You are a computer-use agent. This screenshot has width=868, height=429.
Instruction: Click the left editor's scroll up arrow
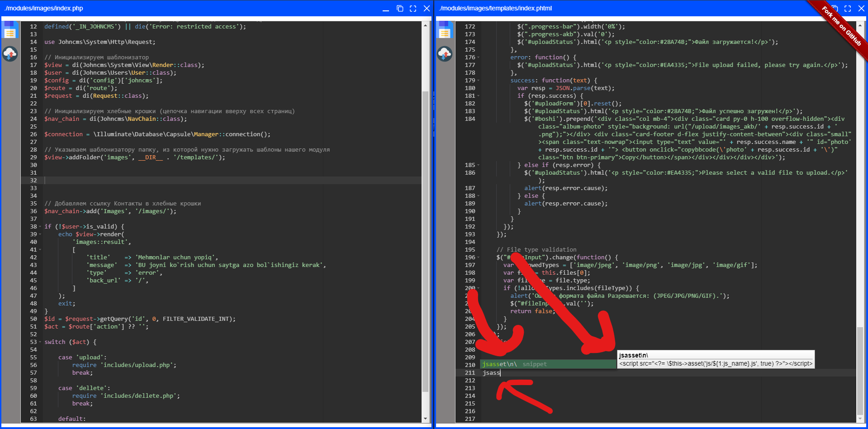(425, 25)
